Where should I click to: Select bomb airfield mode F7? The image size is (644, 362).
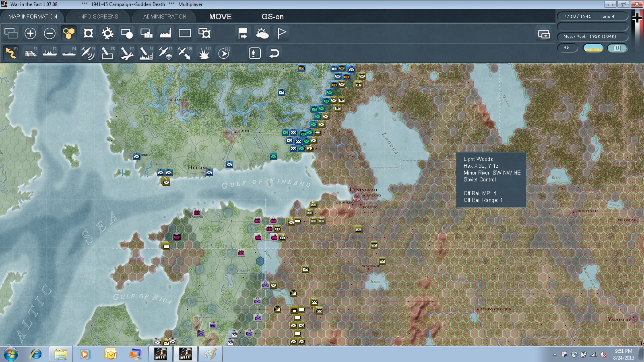click(x=127, y=53)
